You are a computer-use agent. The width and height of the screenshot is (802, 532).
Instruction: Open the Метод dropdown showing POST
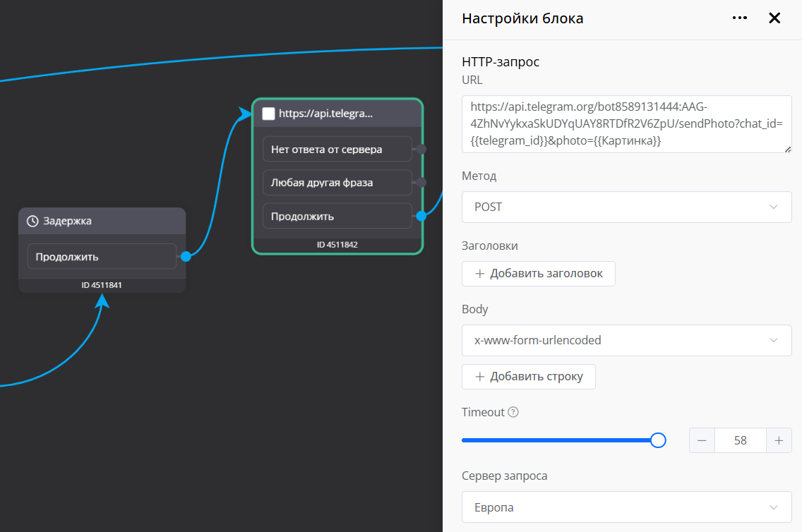click(626, 207)
